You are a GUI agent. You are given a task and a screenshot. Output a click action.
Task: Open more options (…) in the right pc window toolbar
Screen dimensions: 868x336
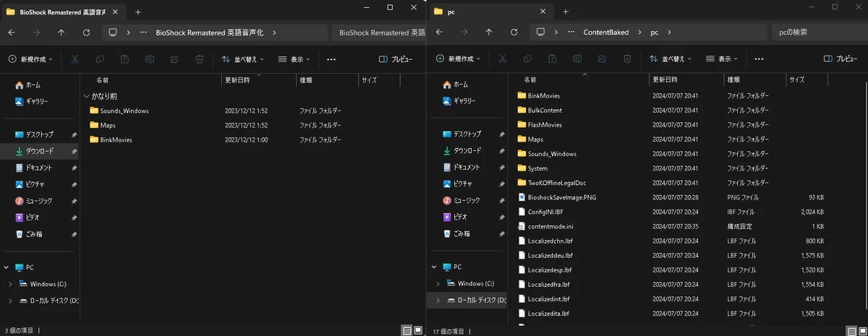759,59
